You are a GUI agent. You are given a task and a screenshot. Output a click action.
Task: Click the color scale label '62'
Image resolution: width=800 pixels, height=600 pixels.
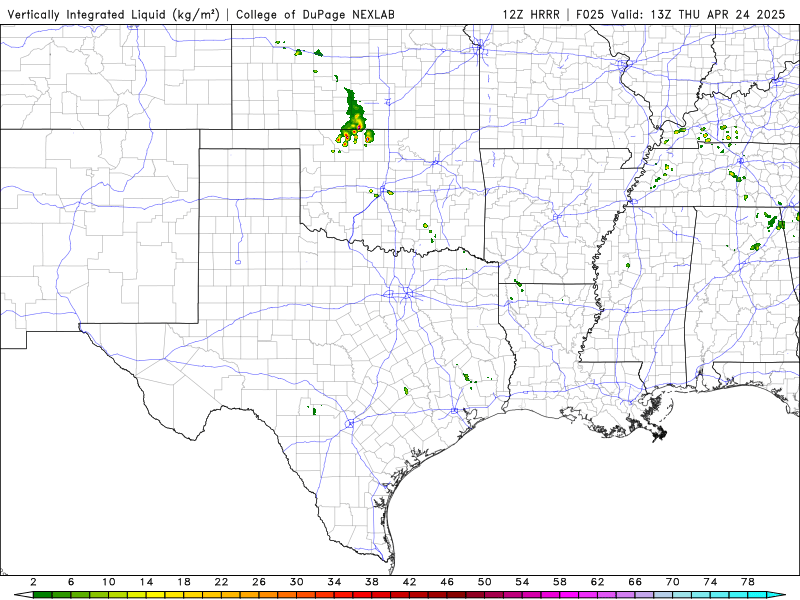pyautogui.click(x=597, y=582)
